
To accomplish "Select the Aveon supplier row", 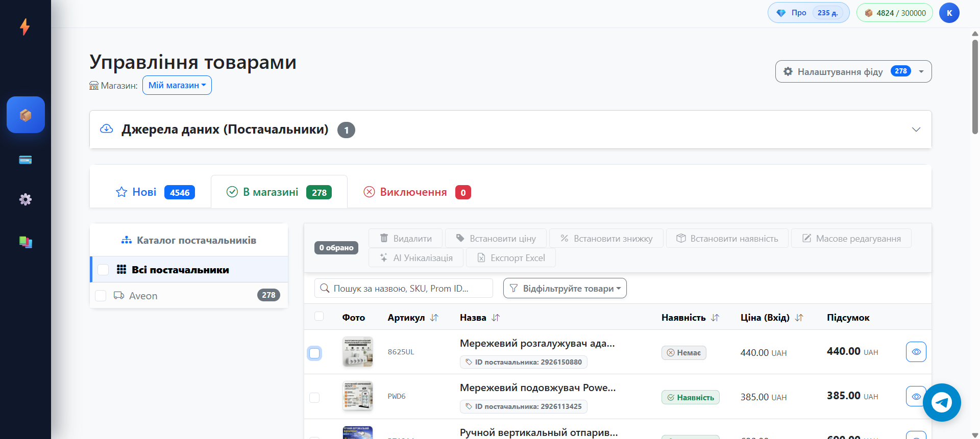I will 189,295.
